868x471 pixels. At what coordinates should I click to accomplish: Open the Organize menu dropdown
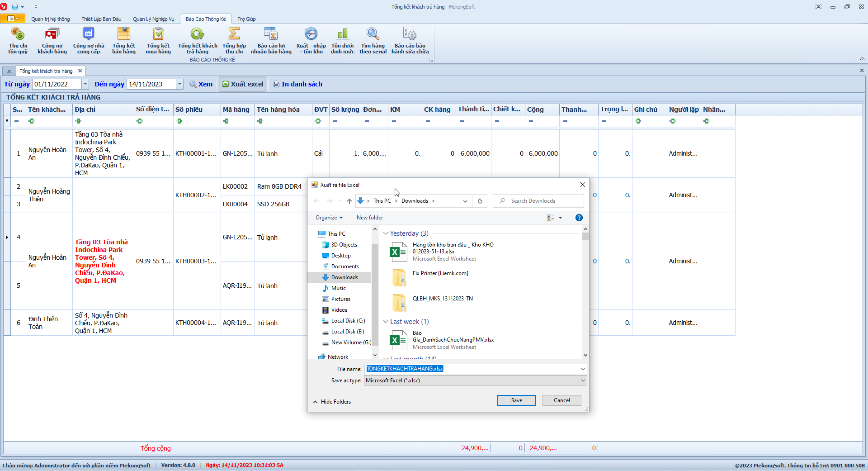point(329,218)
